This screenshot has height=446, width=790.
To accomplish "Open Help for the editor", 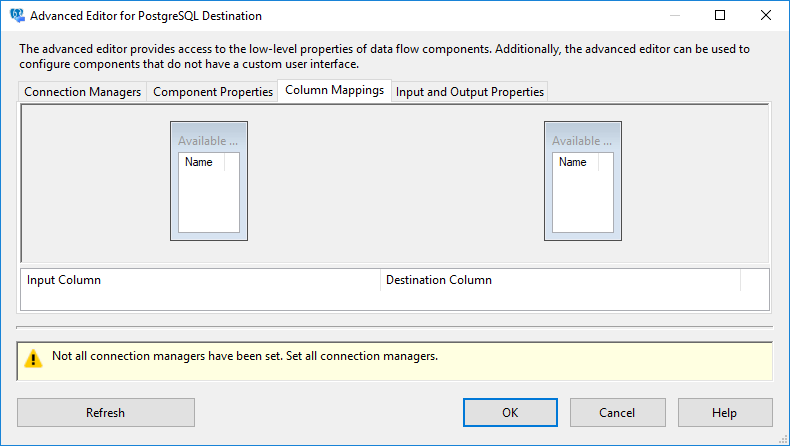I will pyautogui.click(x=725, y=413).
